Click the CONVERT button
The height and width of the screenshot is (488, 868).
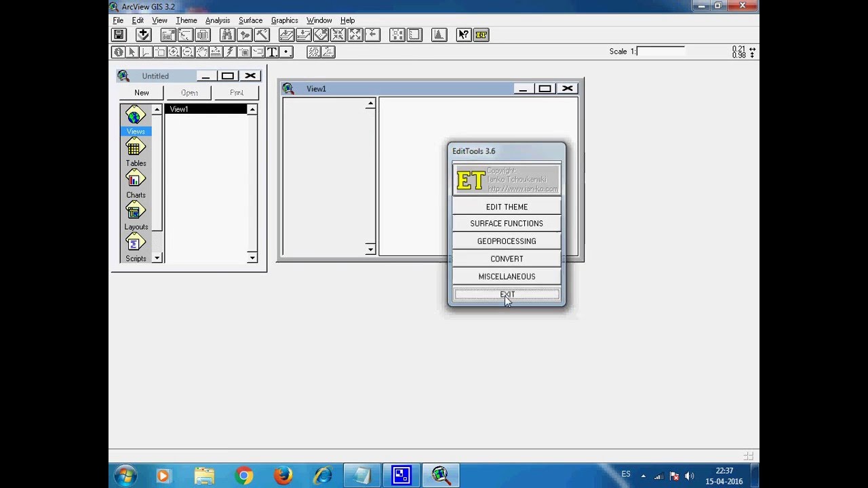(507, 259)
